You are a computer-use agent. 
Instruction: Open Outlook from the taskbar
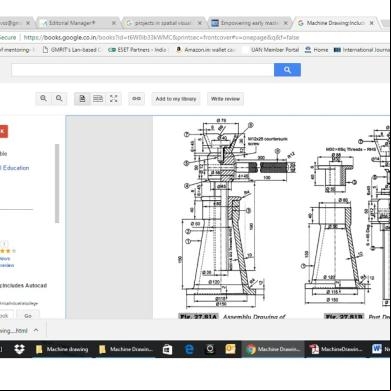click(x=231, y=349)
